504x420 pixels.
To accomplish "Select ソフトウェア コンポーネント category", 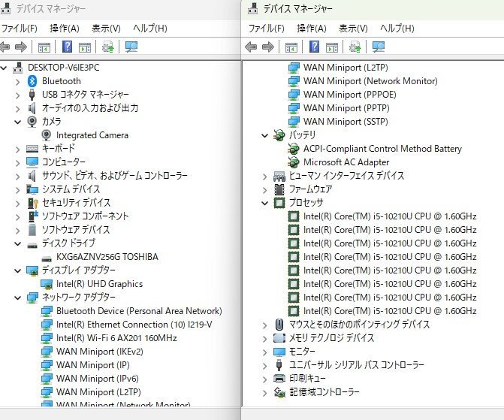I will 85,216.
